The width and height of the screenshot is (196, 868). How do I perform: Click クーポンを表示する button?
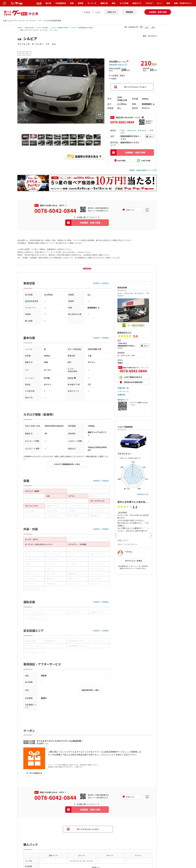click(x=34, y=773)
